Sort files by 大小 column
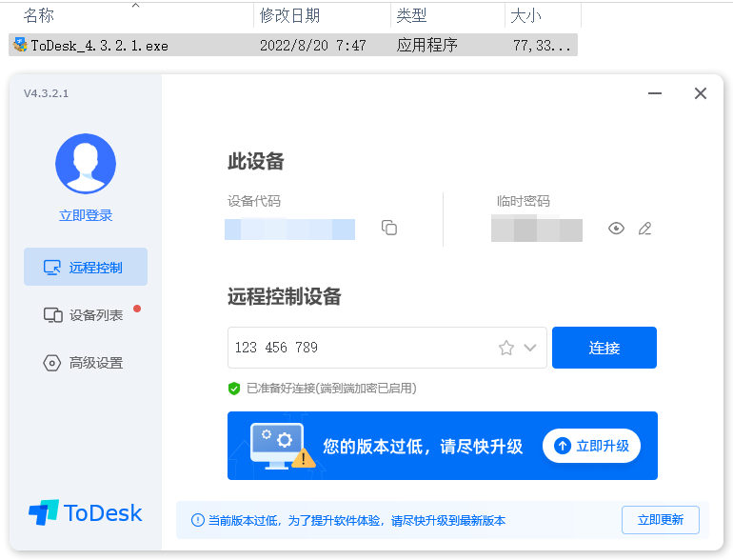733x560 pixels. click(525, 15)
